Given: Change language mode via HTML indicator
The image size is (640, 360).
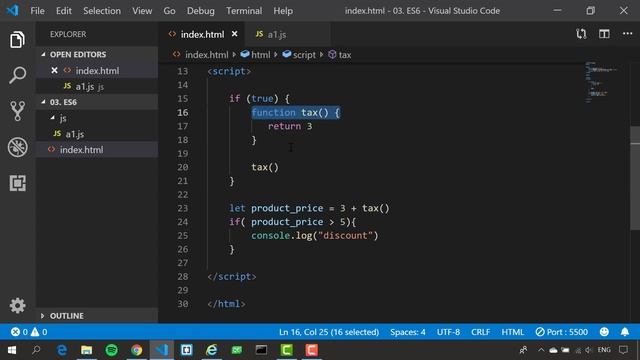Looking at the screenshot, I should click(x=513, y=332).
